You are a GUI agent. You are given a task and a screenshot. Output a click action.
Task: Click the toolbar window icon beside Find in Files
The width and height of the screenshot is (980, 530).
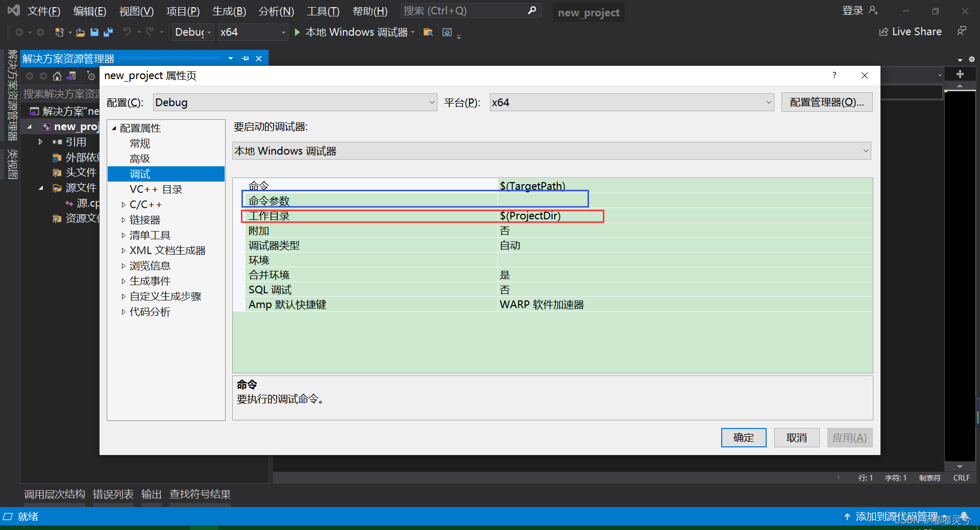point(447,32)
